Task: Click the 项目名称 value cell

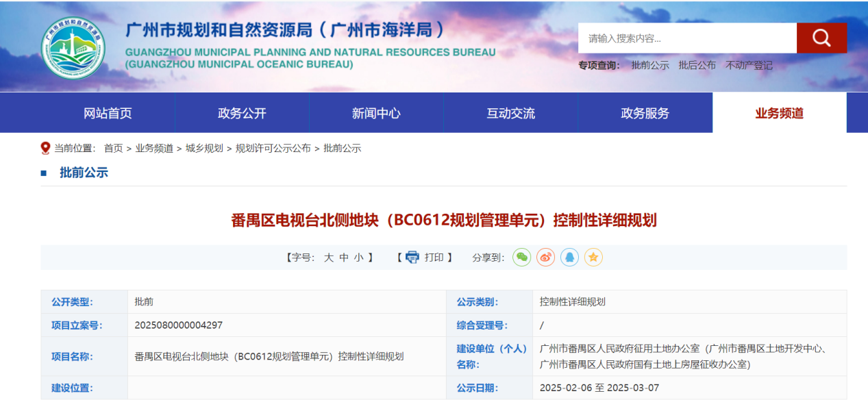Action: click(286, 356)
